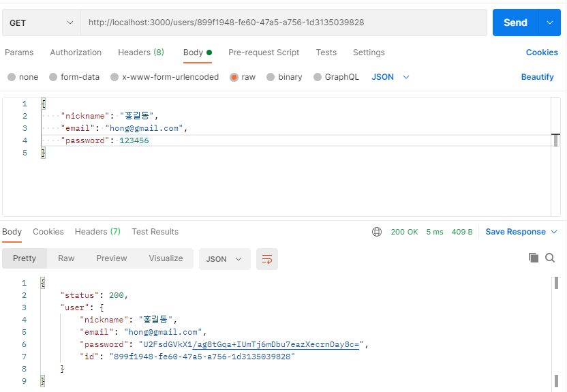This screenshot has height=392, width=567.
Task: Click response body scrollbar thumb at top
Action: point(556,283)
